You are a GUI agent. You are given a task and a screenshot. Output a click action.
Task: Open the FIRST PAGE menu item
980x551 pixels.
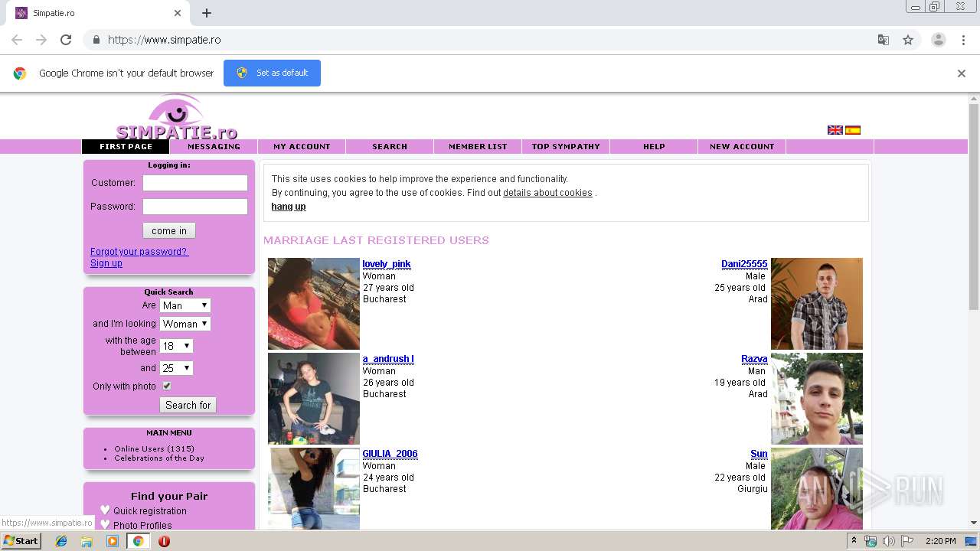126,147
